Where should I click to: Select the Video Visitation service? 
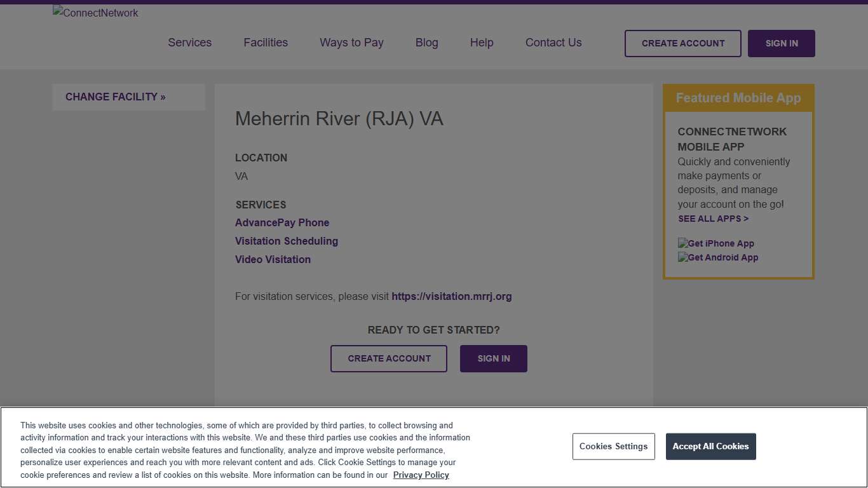pyautogui.click(x=273, y=259)
